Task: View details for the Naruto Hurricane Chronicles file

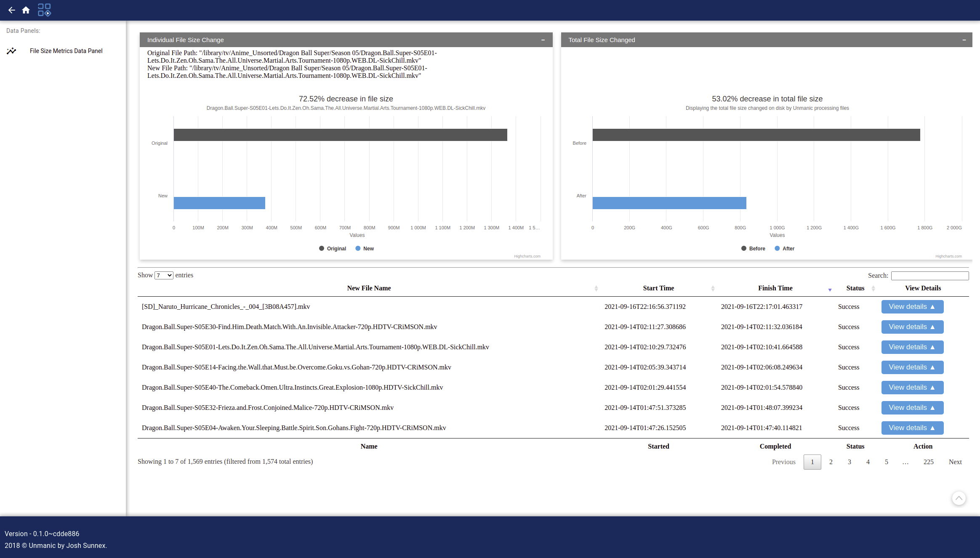Action: coord(912,307)
